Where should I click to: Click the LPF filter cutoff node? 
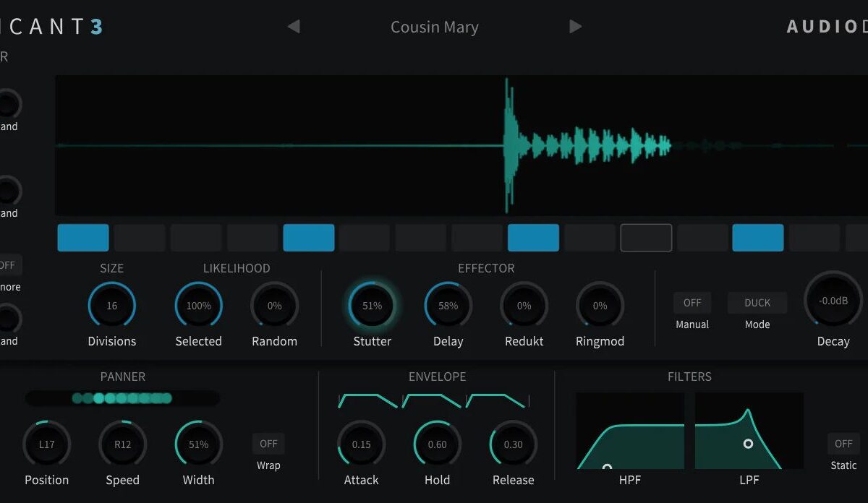click(748, 443)
